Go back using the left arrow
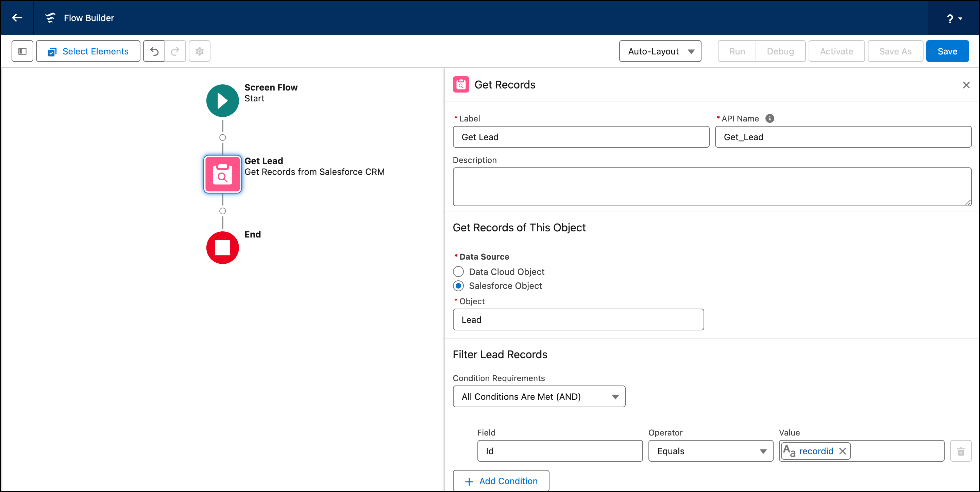The height and width of the screenshot is (492, 980). (x=17, y=18)
